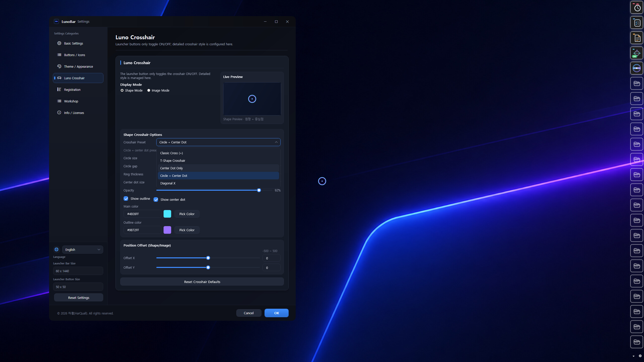This screenshot has width=644, height=362.
Task: Click the cyan Main color swatch
Action: [167, 214]
